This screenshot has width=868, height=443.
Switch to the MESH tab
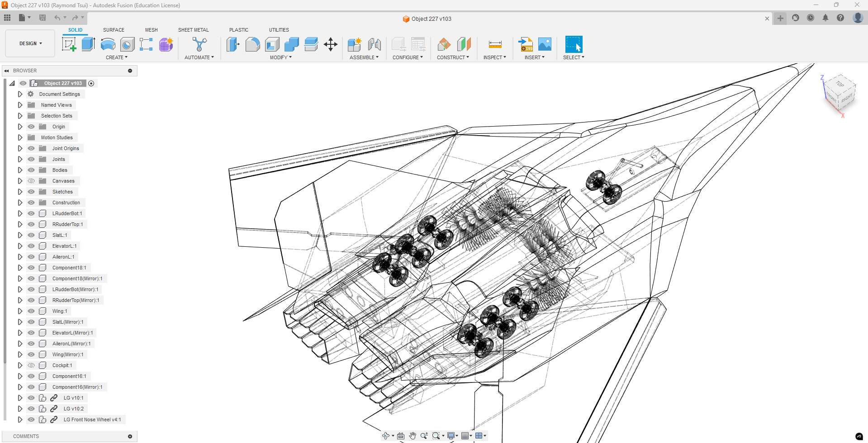[x=152, y=30]
